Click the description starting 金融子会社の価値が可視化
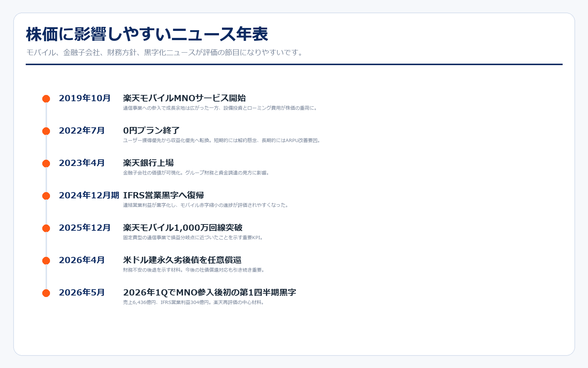 pyautogui.click(x=197, y=173)
